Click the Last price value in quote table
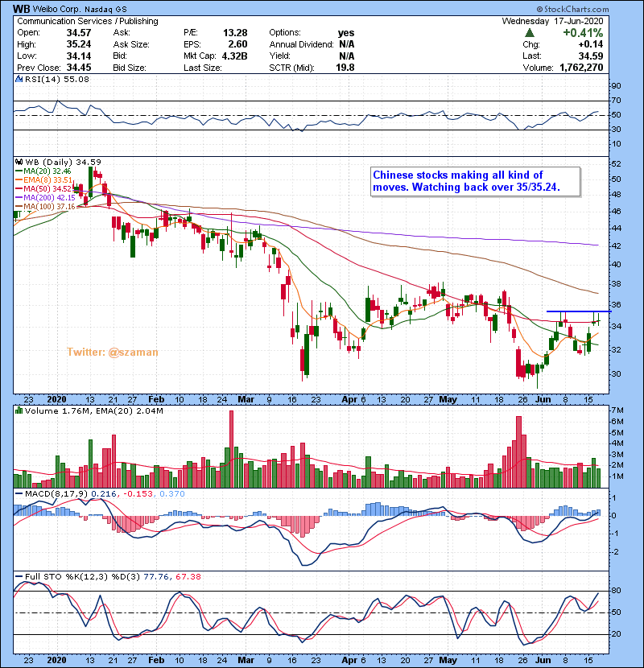 tap(591, 56)
